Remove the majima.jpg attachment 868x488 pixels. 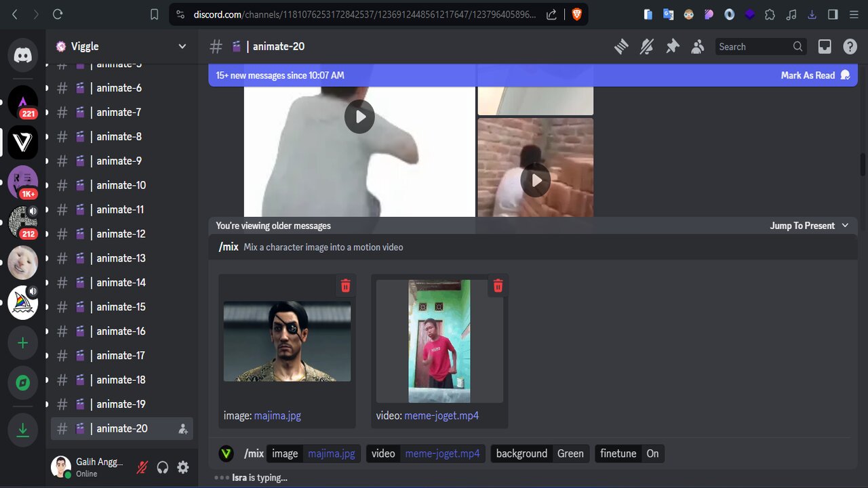(x=345, y=286)
